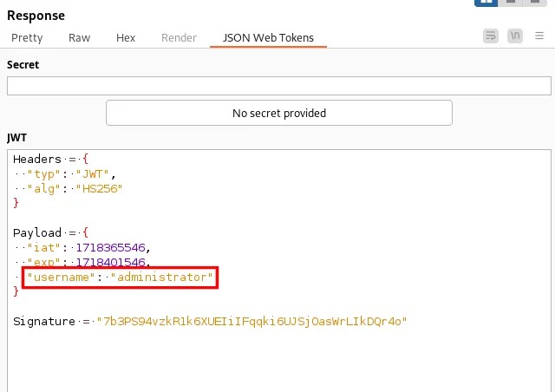Open the Render tab

179,37
